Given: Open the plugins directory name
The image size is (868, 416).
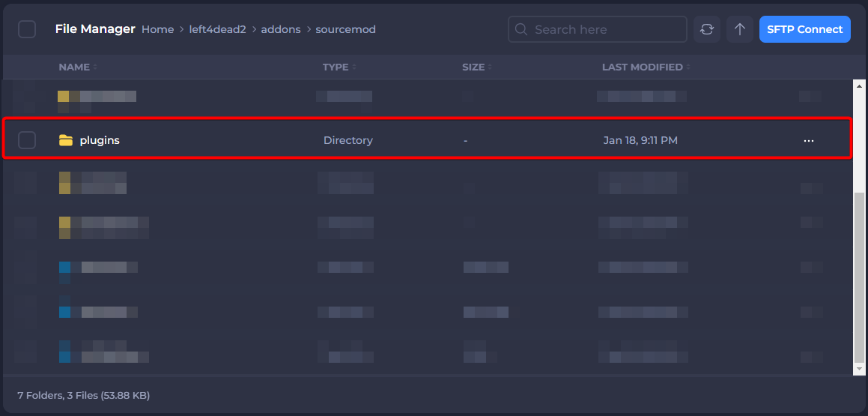Looking at the screenshot, I should 100,140.
